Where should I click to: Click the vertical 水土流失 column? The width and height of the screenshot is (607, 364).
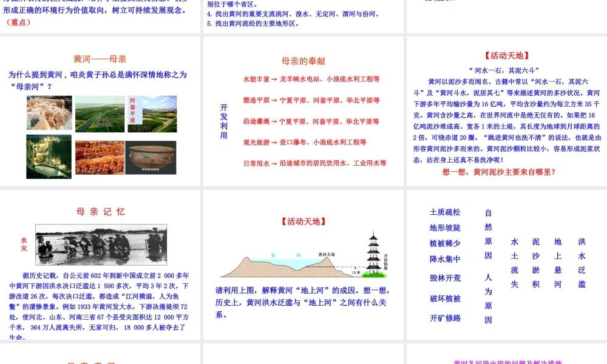pyautogui.click(x=515, y=263)
